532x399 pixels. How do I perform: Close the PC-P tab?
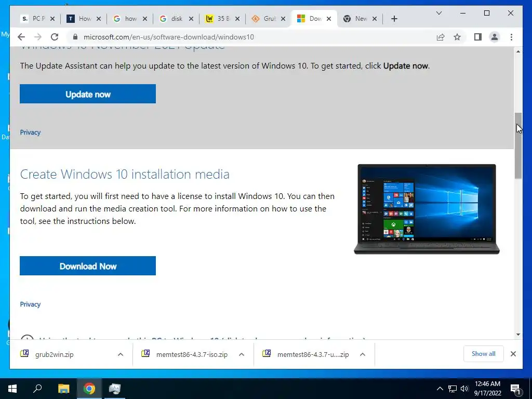[52, 19]
